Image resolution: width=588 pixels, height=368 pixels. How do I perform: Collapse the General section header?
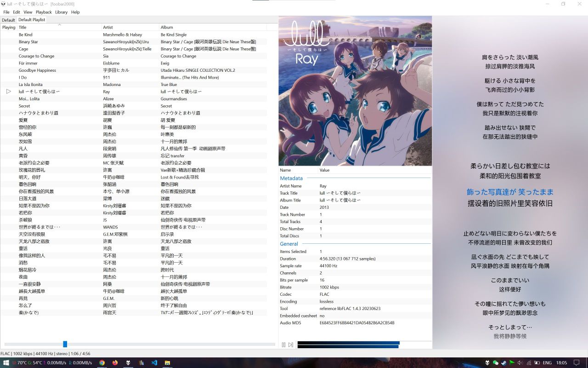tap(289, 244)
